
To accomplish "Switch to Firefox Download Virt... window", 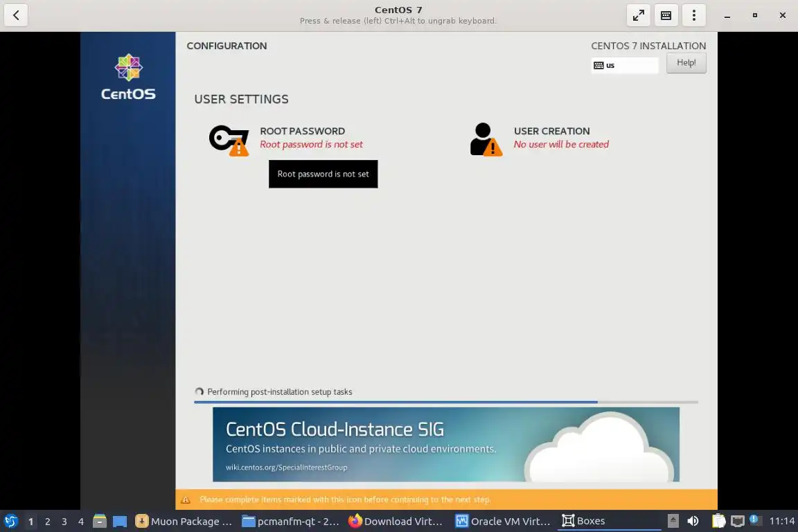I will coord(396,522).
